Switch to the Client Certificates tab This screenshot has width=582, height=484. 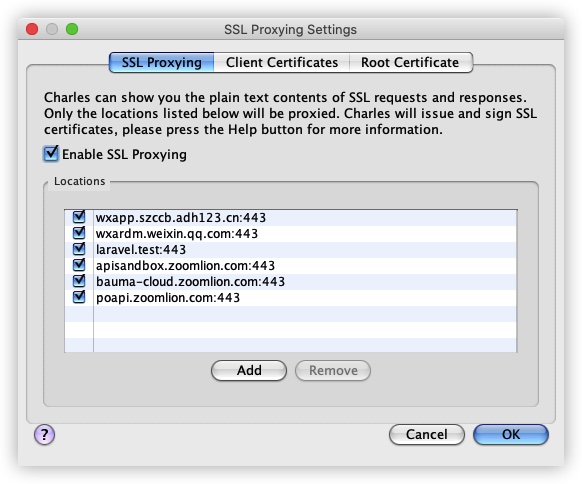pos(282,62)
